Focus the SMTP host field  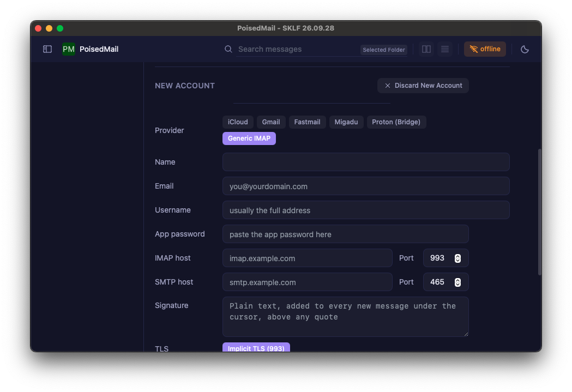click(307, 282)
